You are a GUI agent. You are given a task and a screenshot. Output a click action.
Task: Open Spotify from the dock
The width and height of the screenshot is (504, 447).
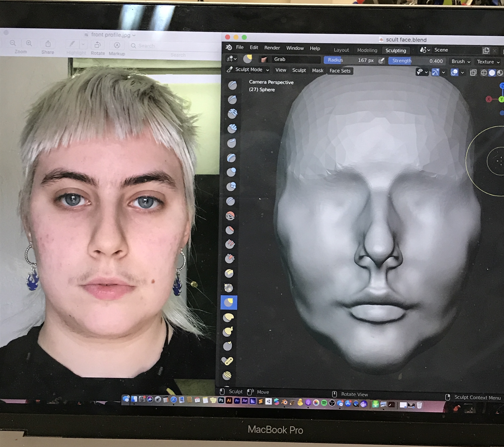point(324,403)
